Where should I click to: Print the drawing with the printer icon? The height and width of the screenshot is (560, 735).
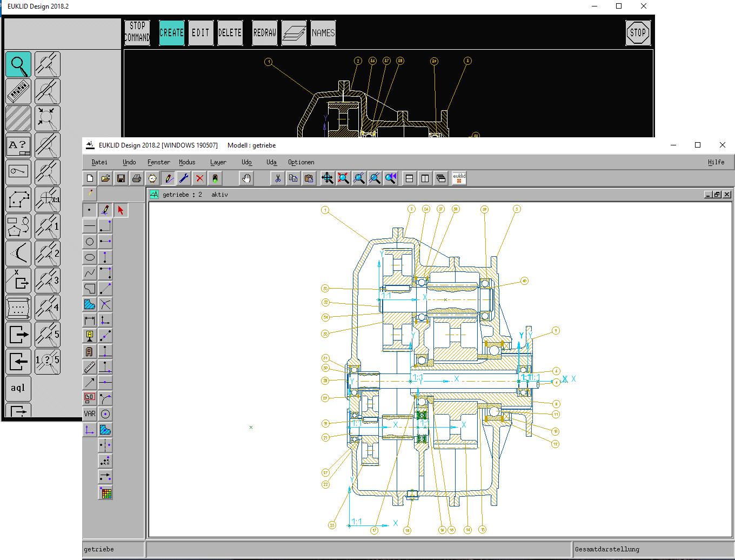click(x=137, y=178)
